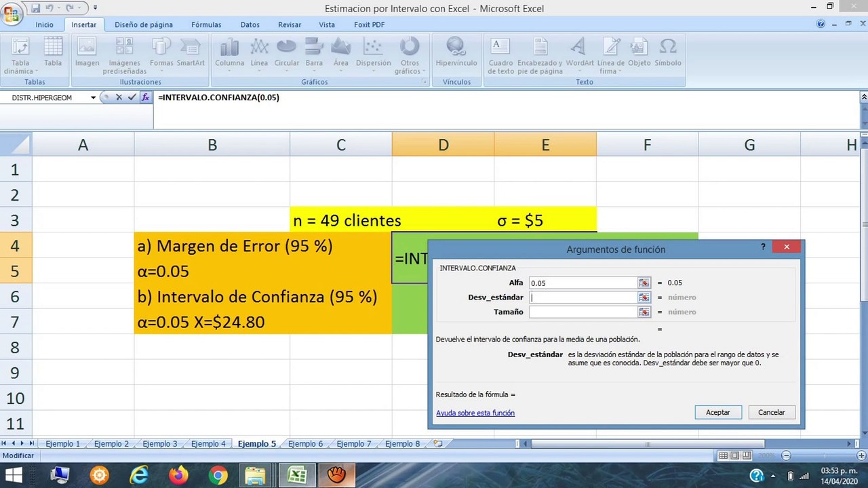Open Quick Access Toolbar customize dropdown
The image size is (868, 488).
(x=95, y=8)
